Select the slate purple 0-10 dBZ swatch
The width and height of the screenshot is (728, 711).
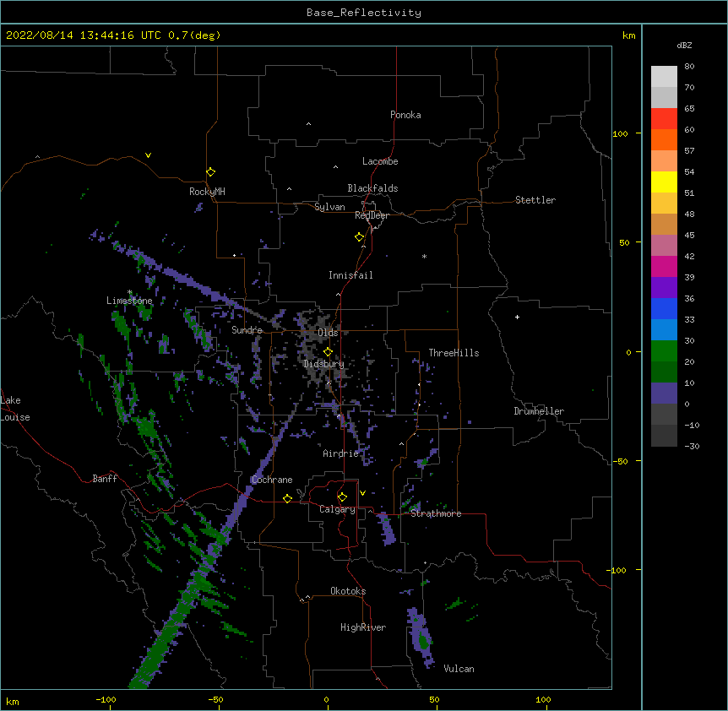[664, 393]
